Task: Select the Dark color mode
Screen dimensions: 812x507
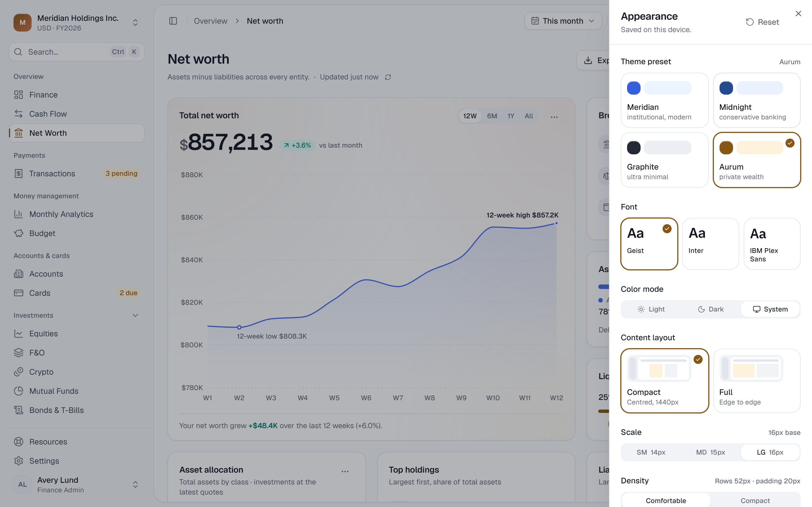Action: pos(711,309)
